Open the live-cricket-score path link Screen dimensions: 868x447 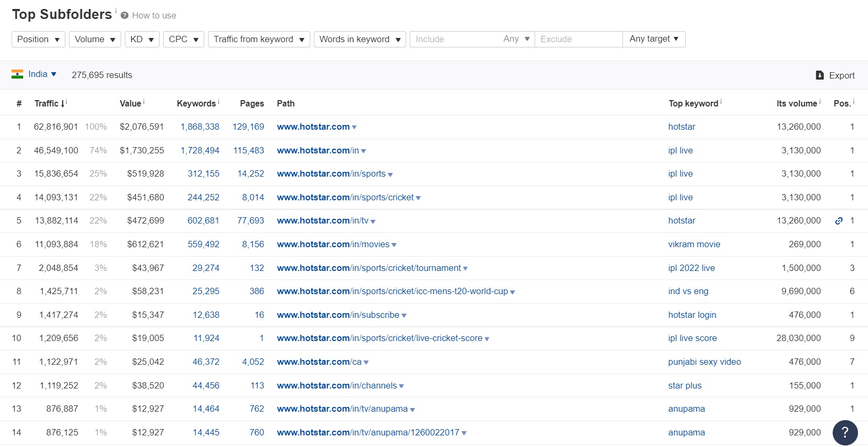tap(380, 338)
